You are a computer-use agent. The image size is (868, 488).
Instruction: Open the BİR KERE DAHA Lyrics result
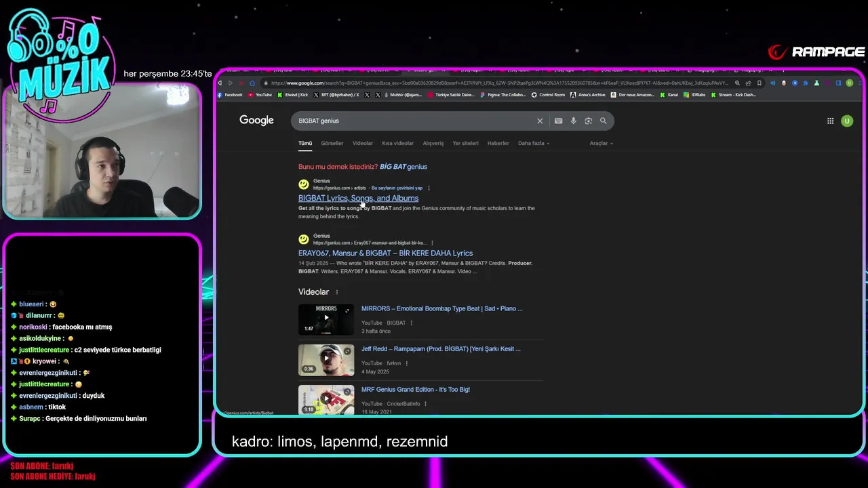coord(385,253)
